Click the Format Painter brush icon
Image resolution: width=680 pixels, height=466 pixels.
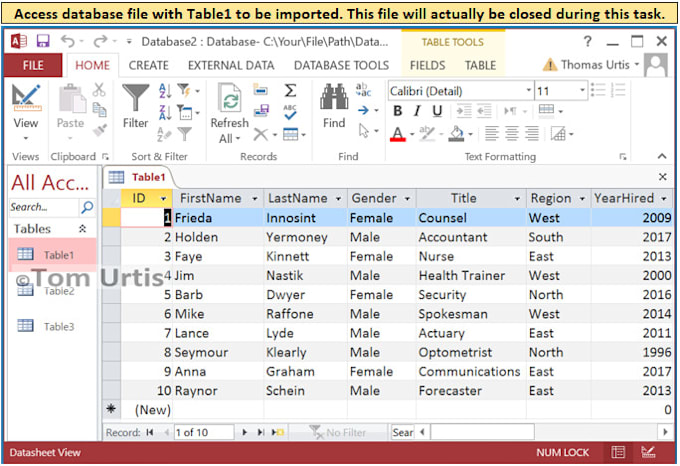[x=100, y=130]
